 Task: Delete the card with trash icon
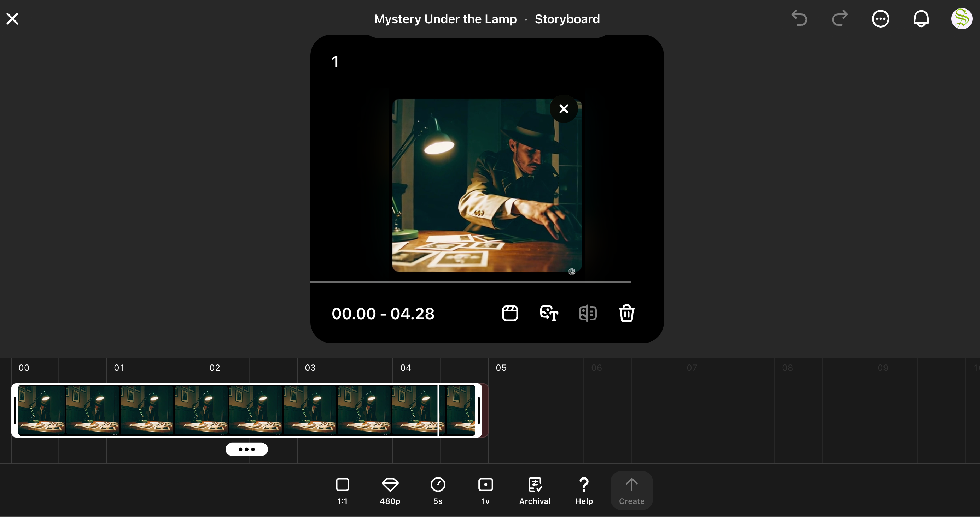pyautogui.click(x=626, y=313)
